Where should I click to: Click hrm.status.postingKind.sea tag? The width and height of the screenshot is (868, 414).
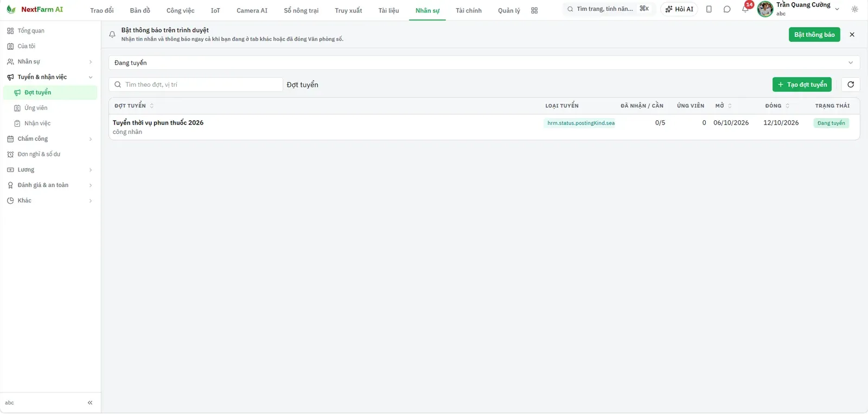coord(580,123)
